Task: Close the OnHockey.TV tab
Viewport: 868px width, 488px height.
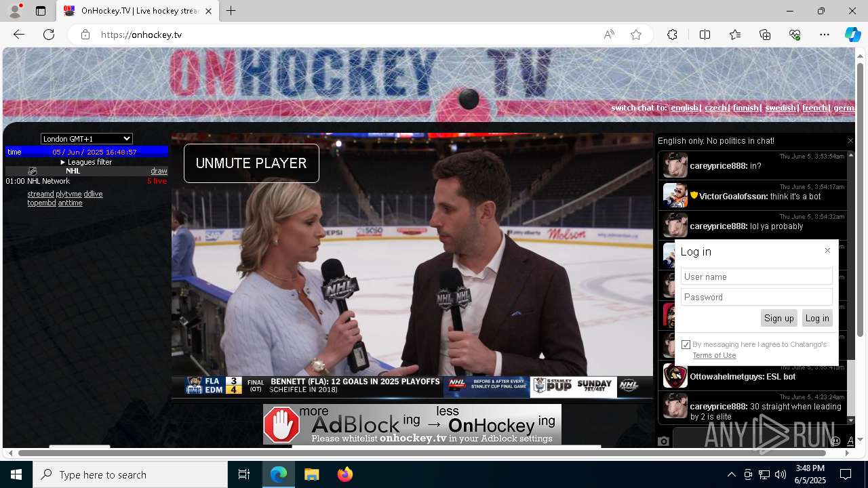Action: click(x=209, y=11)
